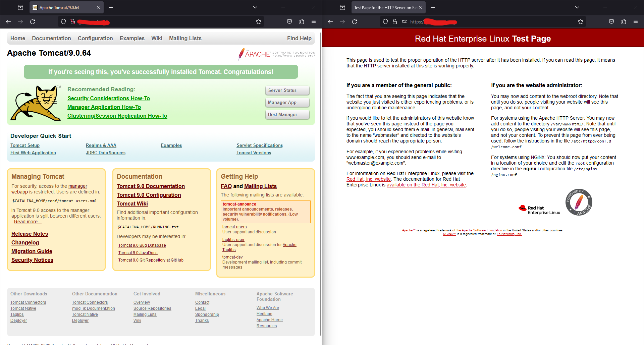644x345 pixels.
Task: Click the tracking protection shield icon
Action: [63, 21]
